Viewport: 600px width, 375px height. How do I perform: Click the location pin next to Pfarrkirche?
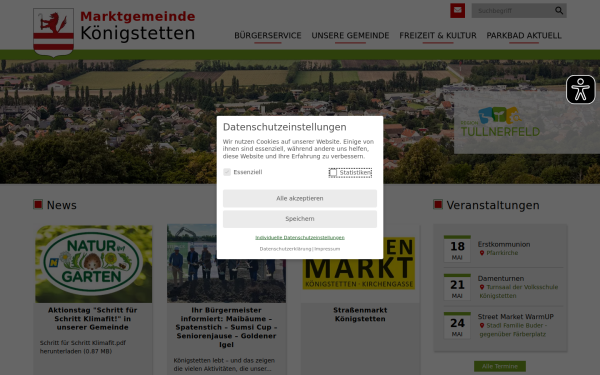[x=482, y=253]
